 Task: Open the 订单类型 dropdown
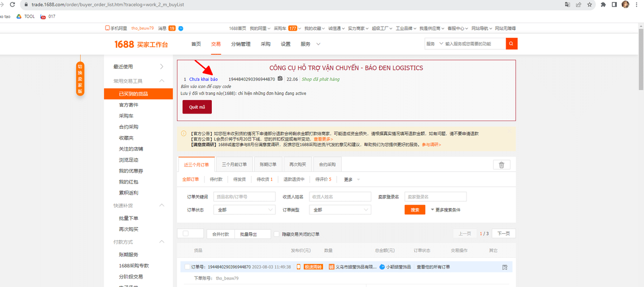tap(340, 210)
